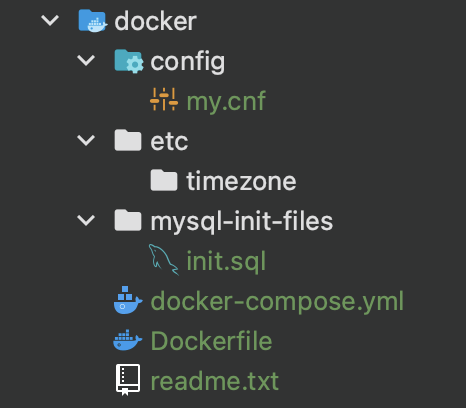Click the timezone folder icon
Viewport: 466px width, 408px height.
pyautogui.click(x=164, y=180)
